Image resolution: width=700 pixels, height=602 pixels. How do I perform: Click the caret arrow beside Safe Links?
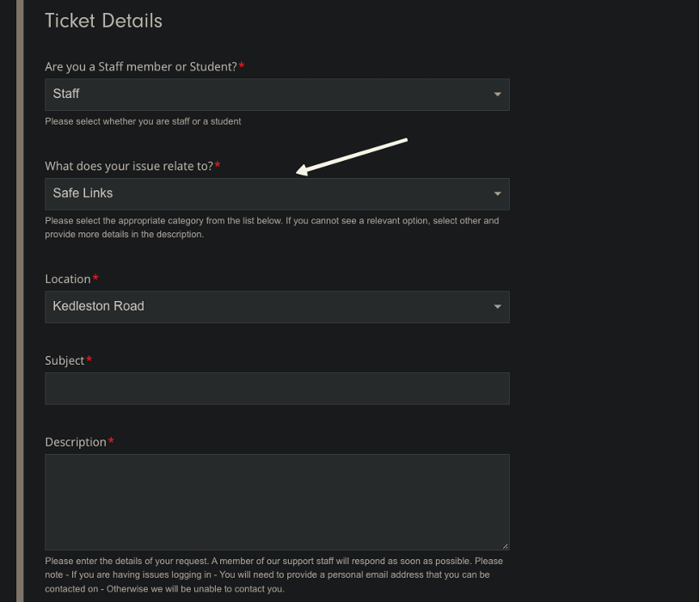point(497,193)
